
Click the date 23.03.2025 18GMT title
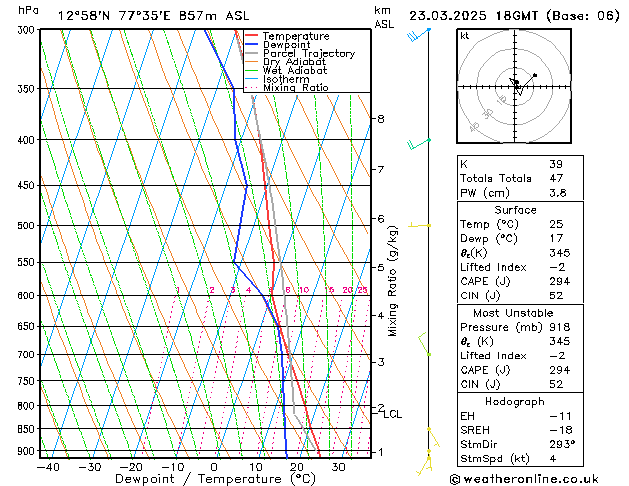click(514, 16)
